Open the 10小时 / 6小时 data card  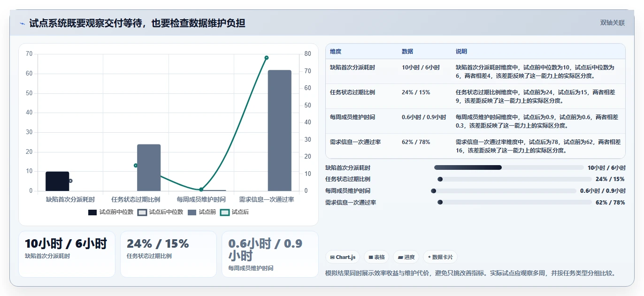[67, 254]
